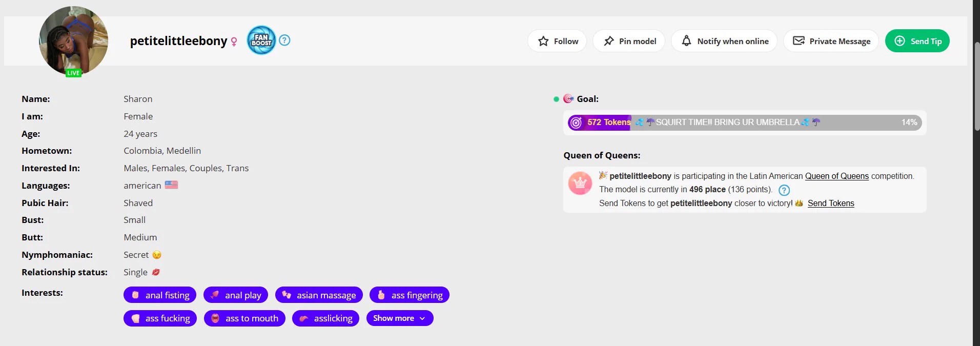Click the female gender symbol beside username
Viewport: 980px width, 346px height.
[x=234, y=42]
